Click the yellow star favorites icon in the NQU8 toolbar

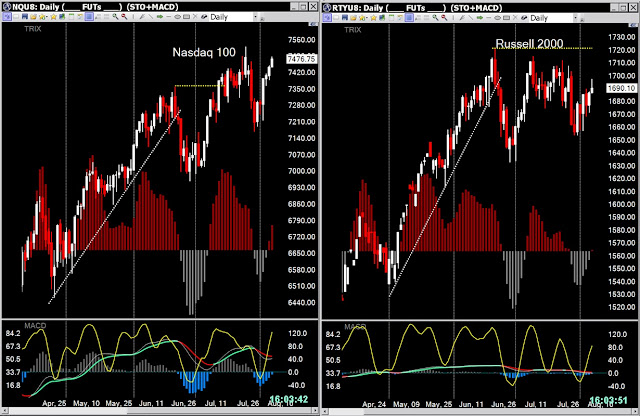point(53,17)
